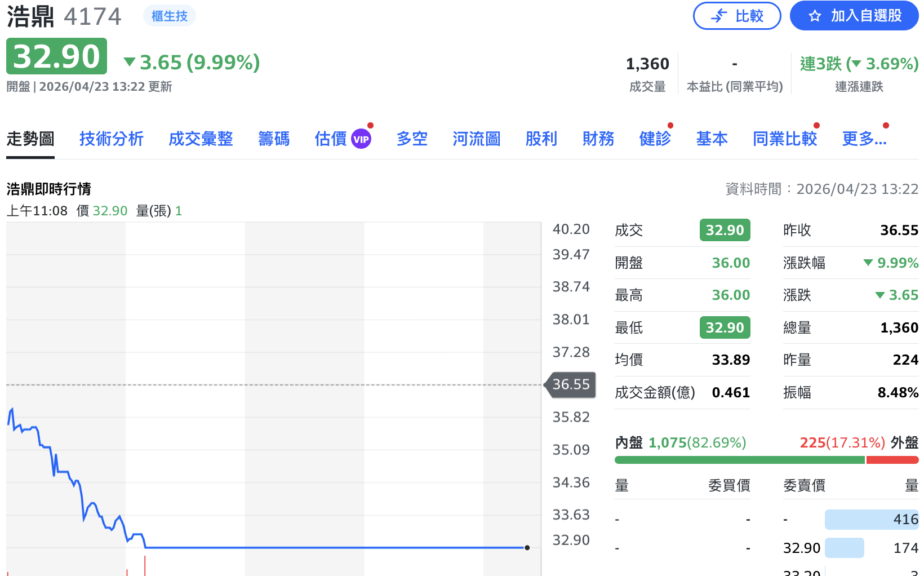924x576 pixels.
Task: Click the star icon inside 加入自選股
Action: 815,16
